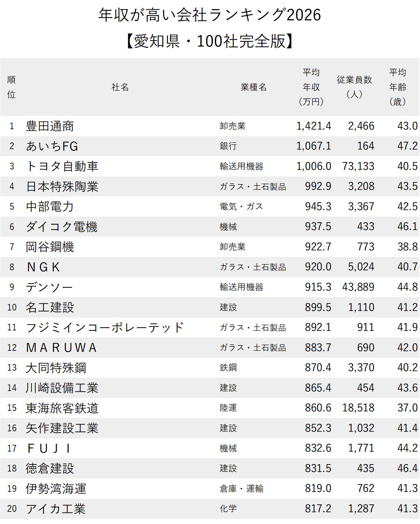Click the 従業員数(人) column header
Image resolution: width=420 pixels, height=524 pixels.
[354, 87]
